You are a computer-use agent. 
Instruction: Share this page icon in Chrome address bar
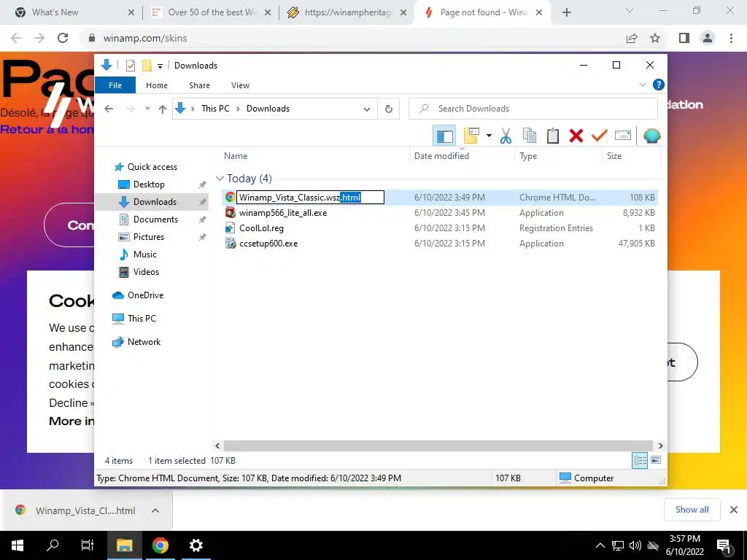[x=632, y=38]
